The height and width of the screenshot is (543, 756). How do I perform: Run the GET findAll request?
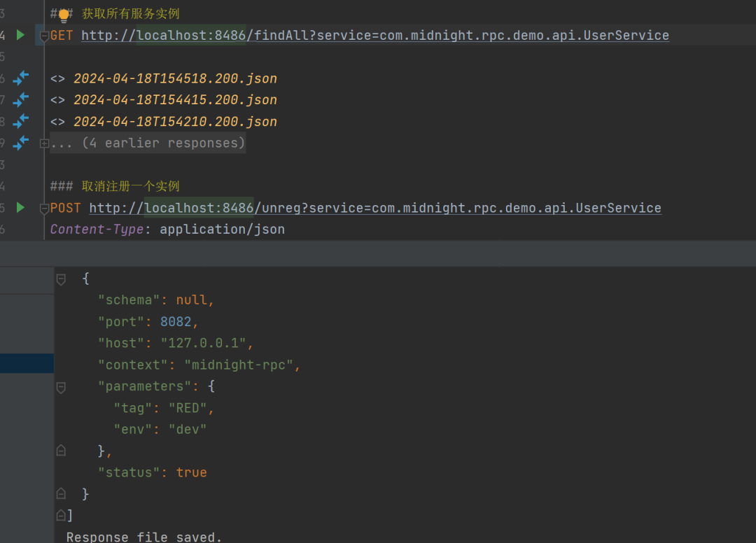point(20,35)
